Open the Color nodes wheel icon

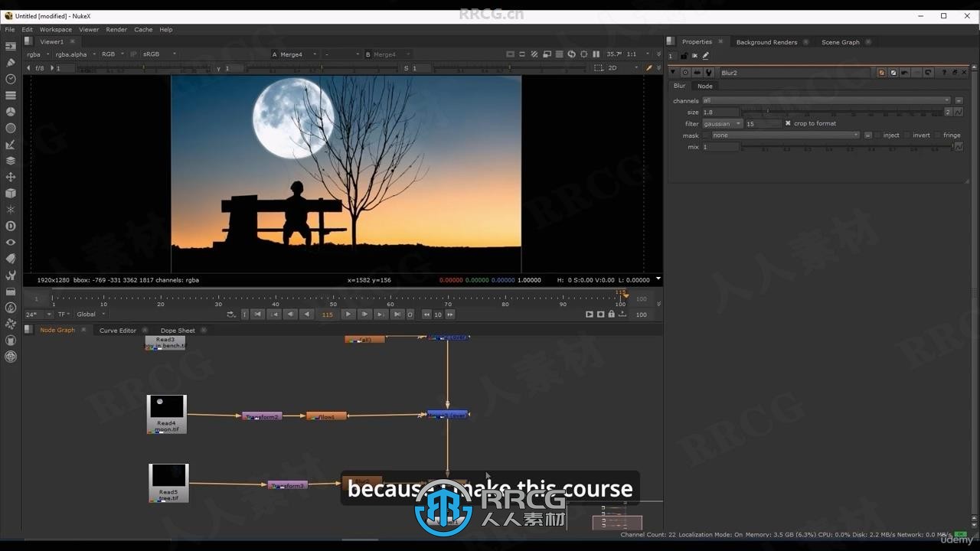[11, 112]
